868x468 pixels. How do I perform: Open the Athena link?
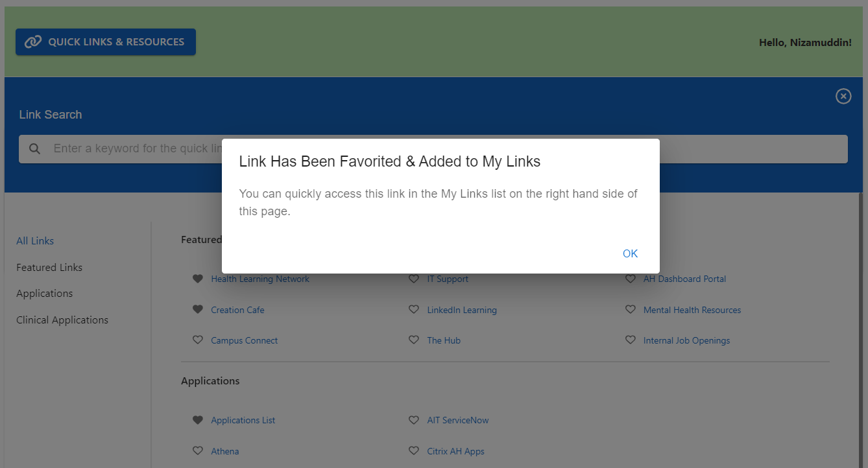(225, 452)
